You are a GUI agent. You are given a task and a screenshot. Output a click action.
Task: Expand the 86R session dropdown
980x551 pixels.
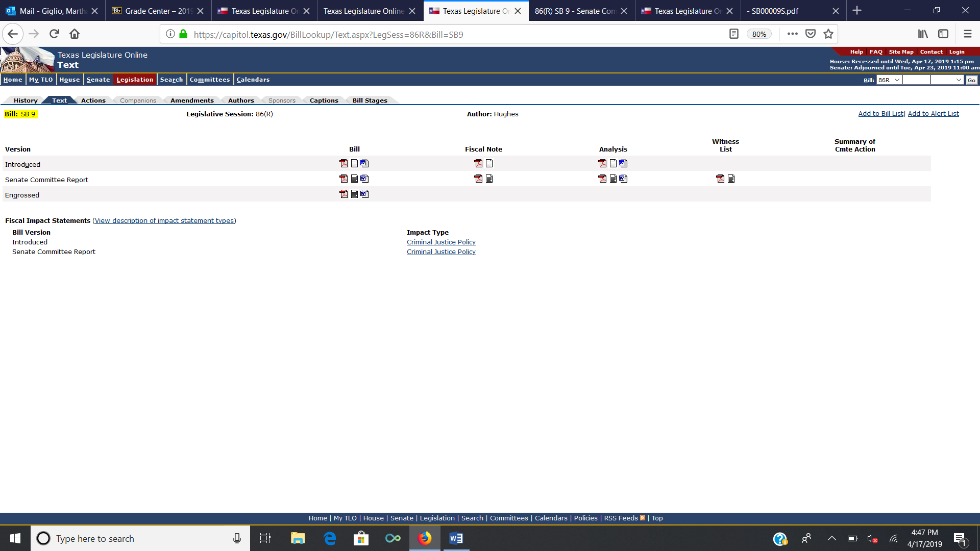tap(889, 80)
